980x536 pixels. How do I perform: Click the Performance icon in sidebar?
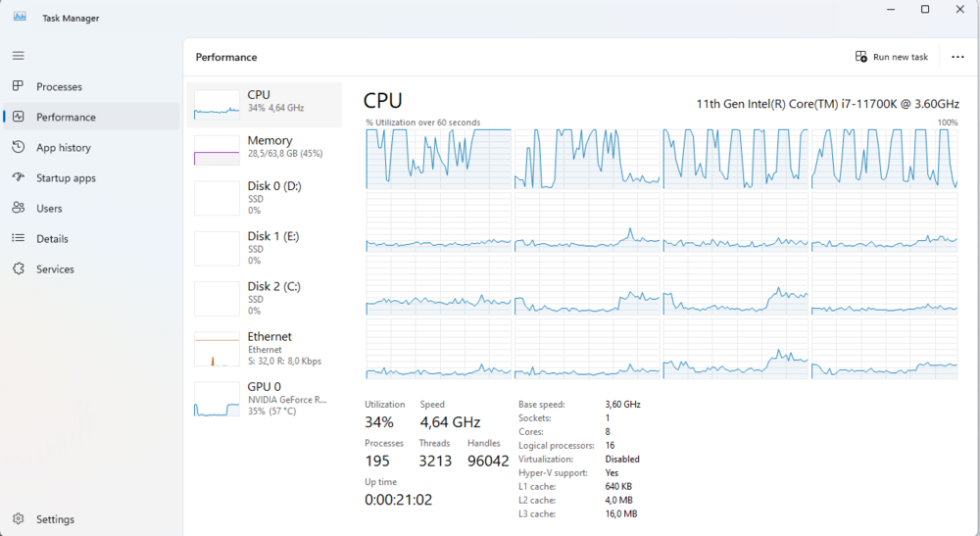pyautogui.click(x=18, y=117)
